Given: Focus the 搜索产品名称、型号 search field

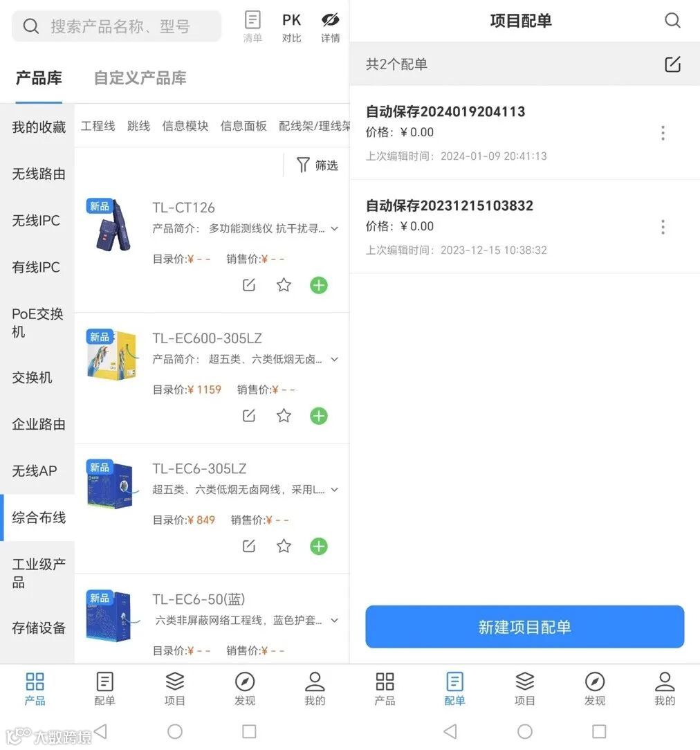Looking at the screenshot, I should [117, 26].
